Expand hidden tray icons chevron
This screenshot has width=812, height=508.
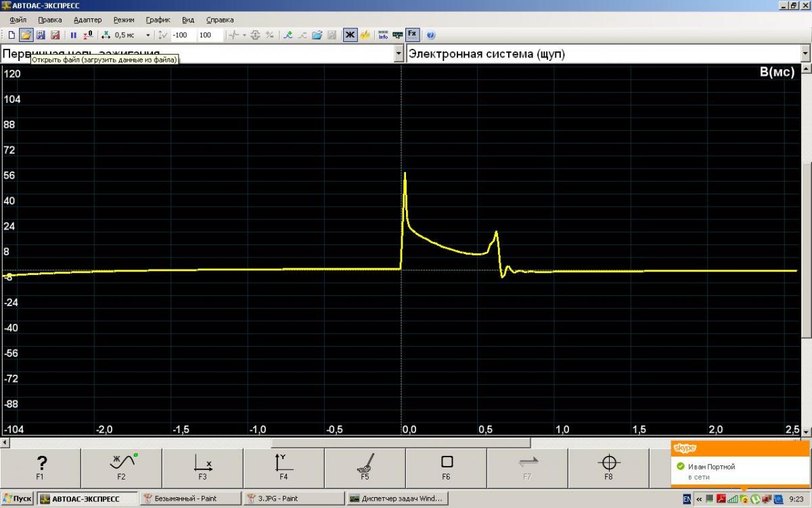699,499
